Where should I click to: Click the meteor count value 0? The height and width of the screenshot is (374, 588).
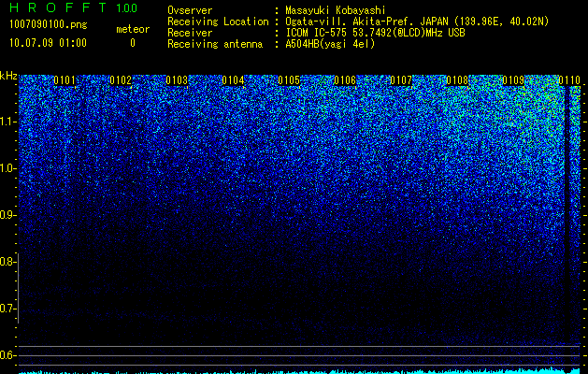133,43
